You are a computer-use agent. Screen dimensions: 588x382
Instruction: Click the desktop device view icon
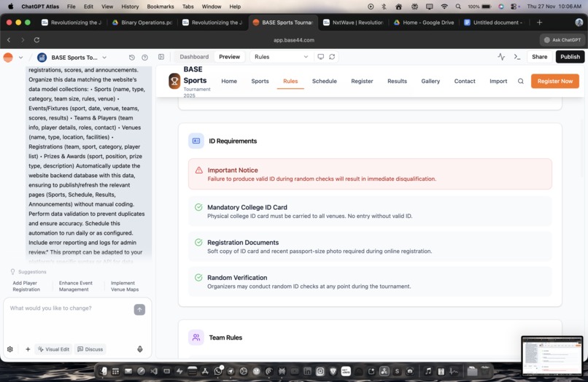click(x=320, y=57)
